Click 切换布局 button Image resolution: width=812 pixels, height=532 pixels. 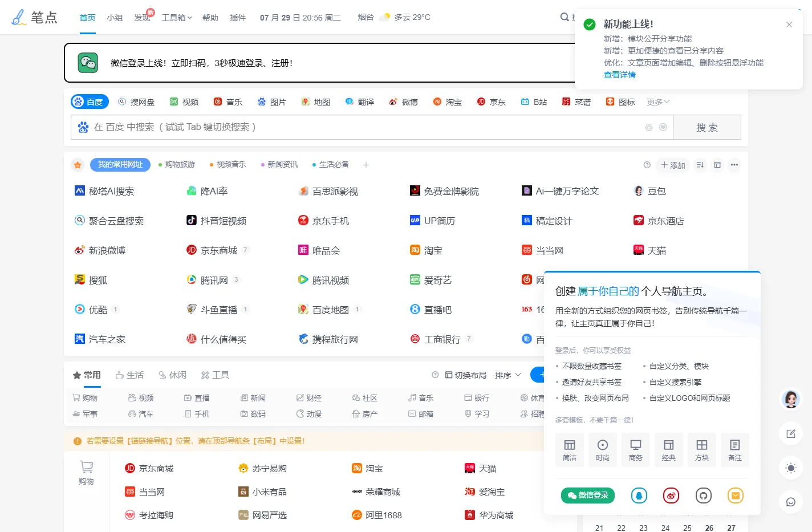click(466, 375)
